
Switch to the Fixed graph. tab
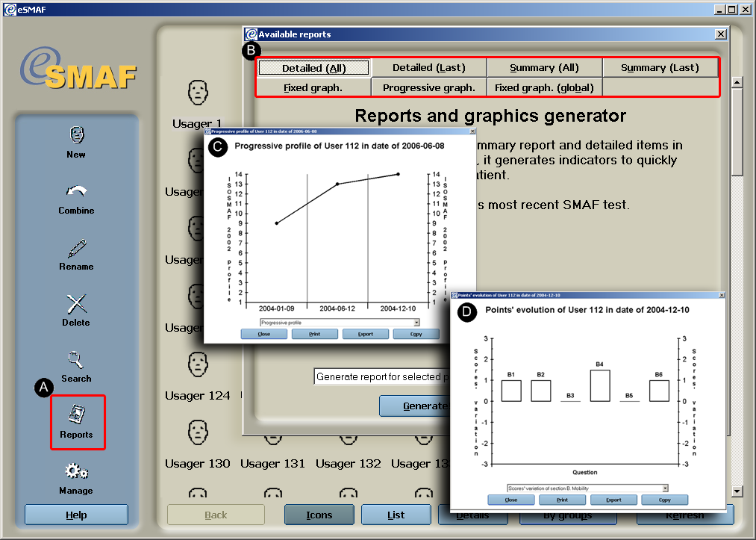pyautogui.click(x=313, y=88)
